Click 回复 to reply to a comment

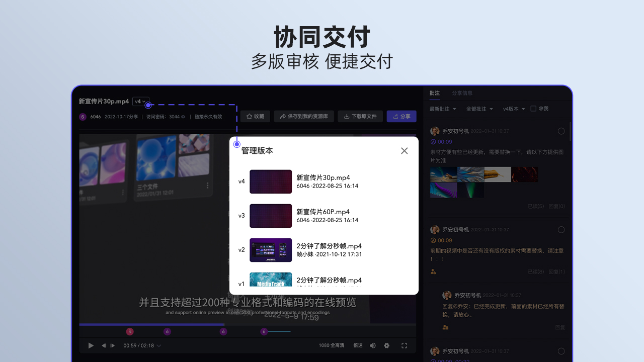click(x=561, y=327)
